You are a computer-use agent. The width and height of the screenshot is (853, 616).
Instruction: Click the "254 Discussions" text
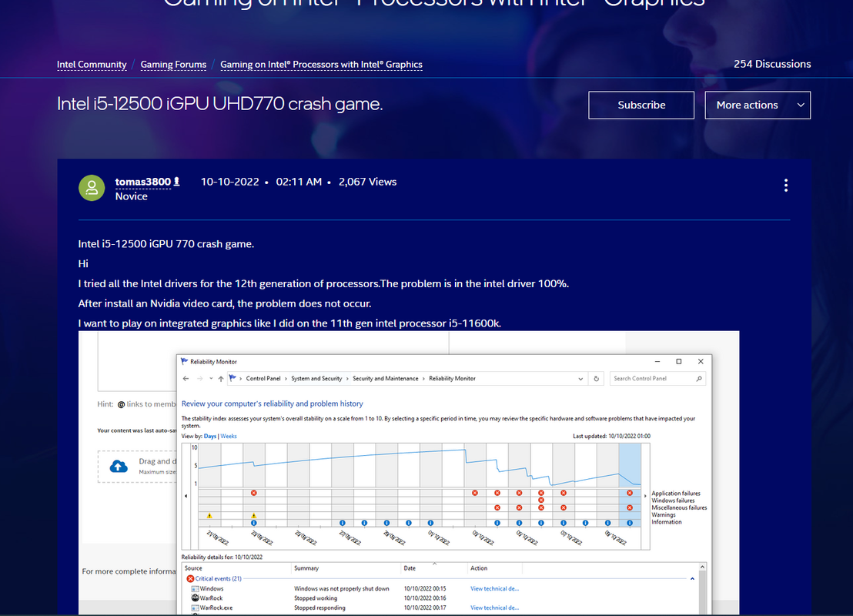(x=772, y=64)
